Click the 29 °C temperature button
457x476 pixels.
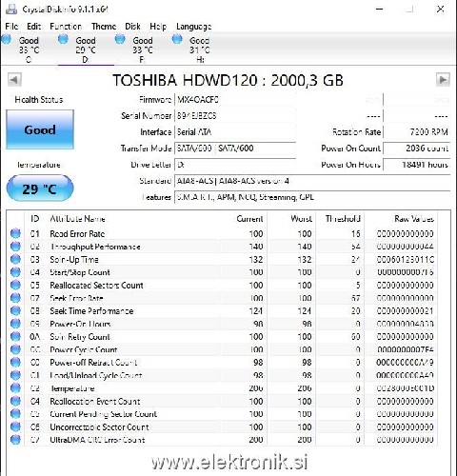pyautogui.click(x=40, y=188)
